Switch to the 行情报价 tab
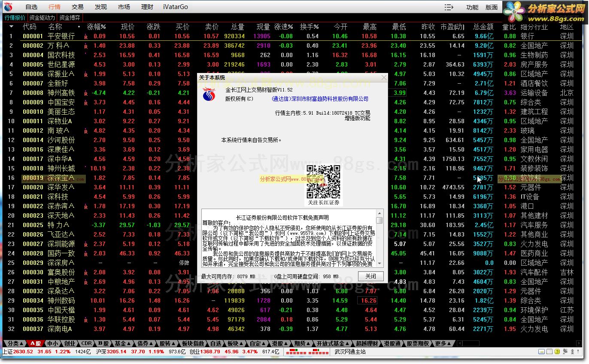The height and width of the screenshot is (364, 589). coord(15,18)
